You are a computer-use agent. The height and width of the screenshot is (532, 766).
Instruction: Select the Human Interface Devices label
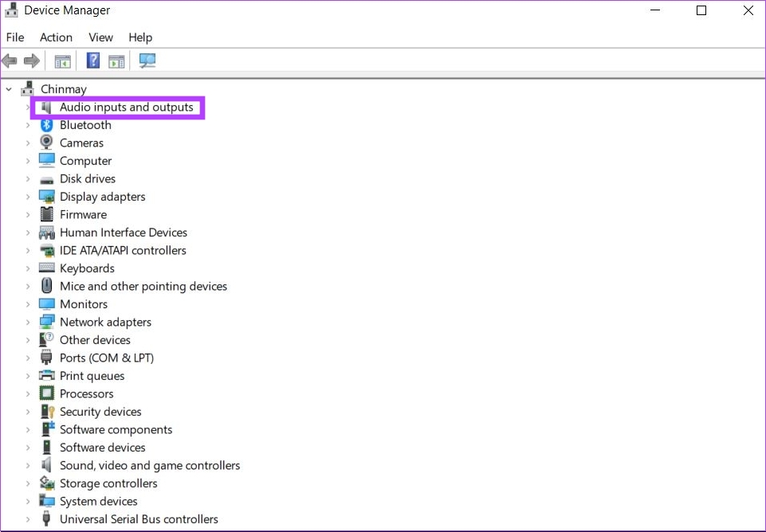pos(124,233)
